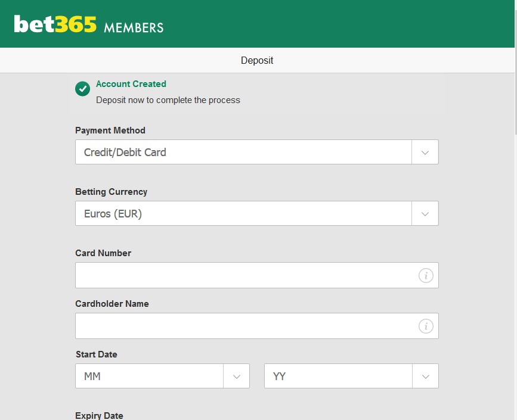This screenshot has width=517, height=420.
Task: Click the Account Created heading text
Action: point(131,84)
